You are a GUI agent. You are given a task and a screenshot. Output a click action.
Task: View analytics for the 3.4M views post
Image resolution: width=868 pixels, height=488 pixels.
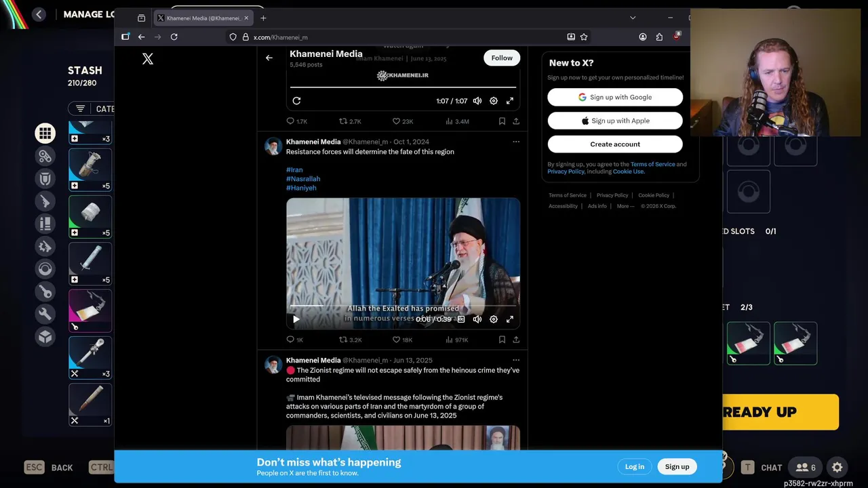tap(457, 121)
